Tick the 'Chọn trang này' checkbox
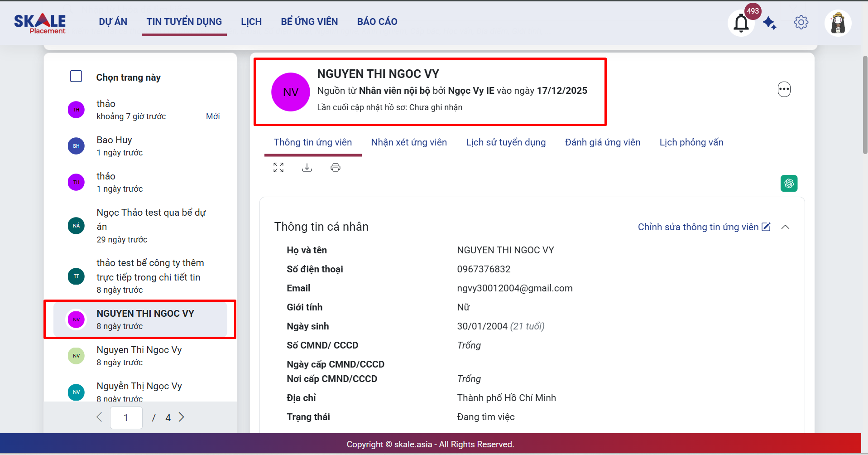This screenshot has width=868, height=455. click(76, 76)
